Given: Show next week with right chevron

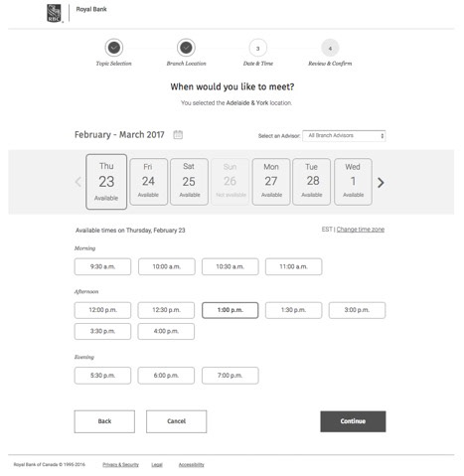Looking at the screenshot, I should (381, 182).
